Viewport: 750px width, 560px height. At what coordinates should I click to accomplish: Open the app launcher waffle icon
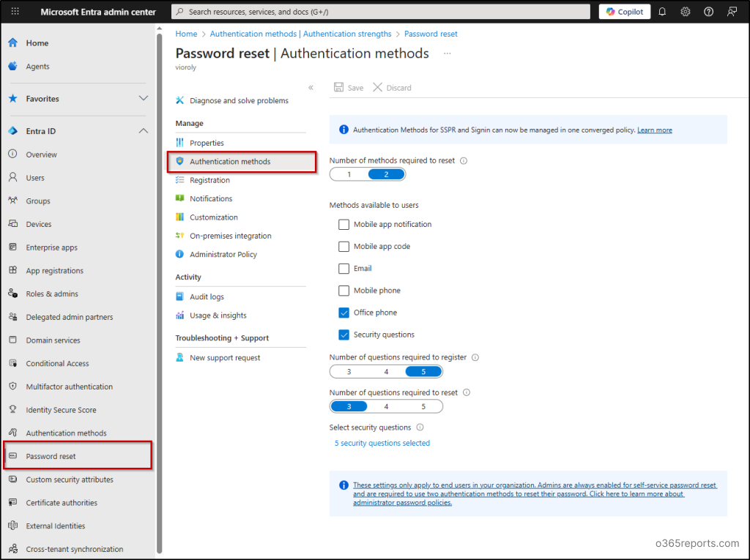pyautogui.click(x=15, y=12)
